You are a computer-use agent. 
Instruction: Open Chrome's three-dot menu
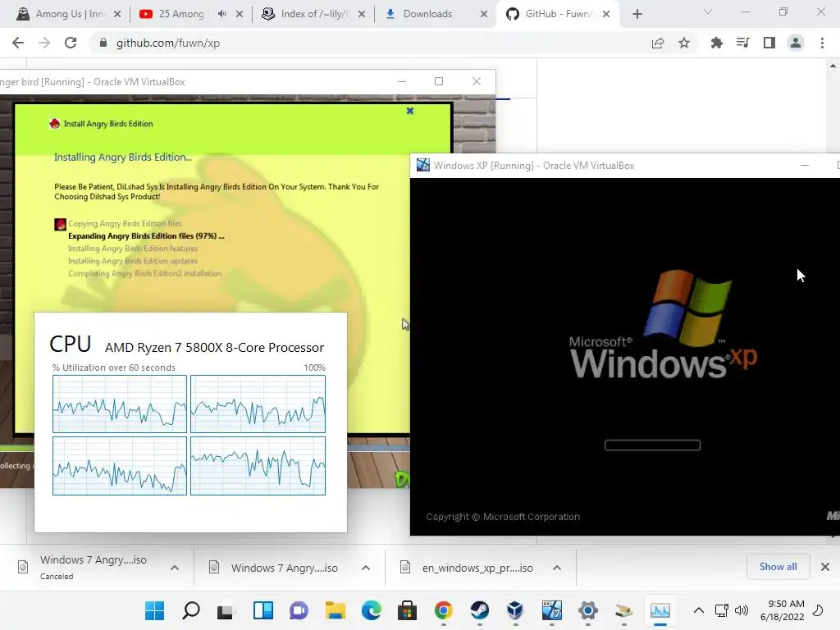pos(822,43)
